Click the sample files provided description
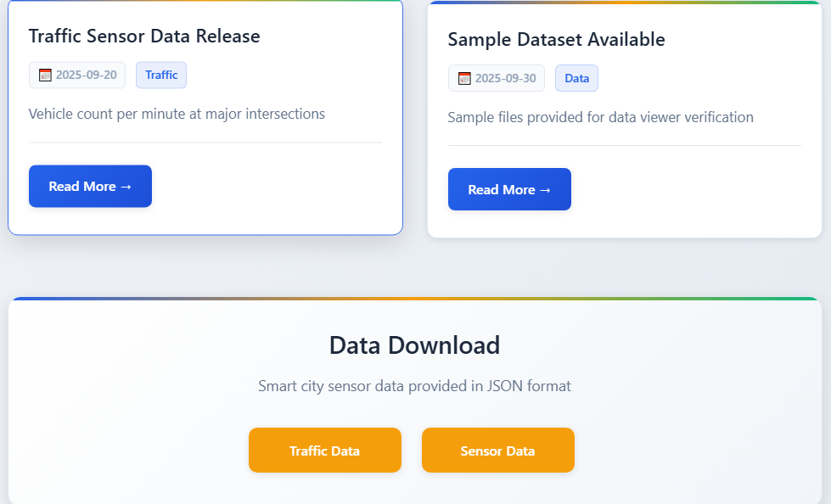831x504 pixels. tap(600, 117)
